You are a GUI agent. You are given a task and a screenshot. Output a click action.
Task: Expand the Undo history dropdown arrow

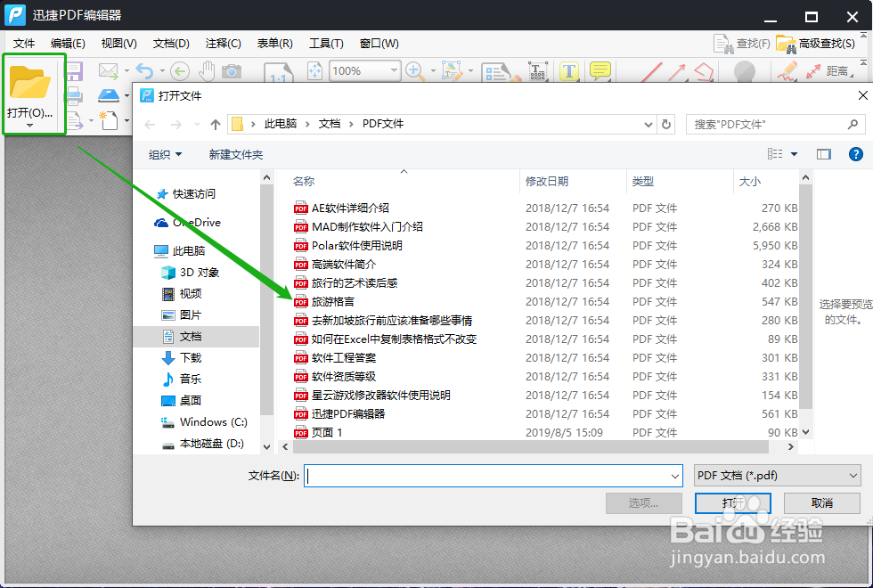point(162,70)
